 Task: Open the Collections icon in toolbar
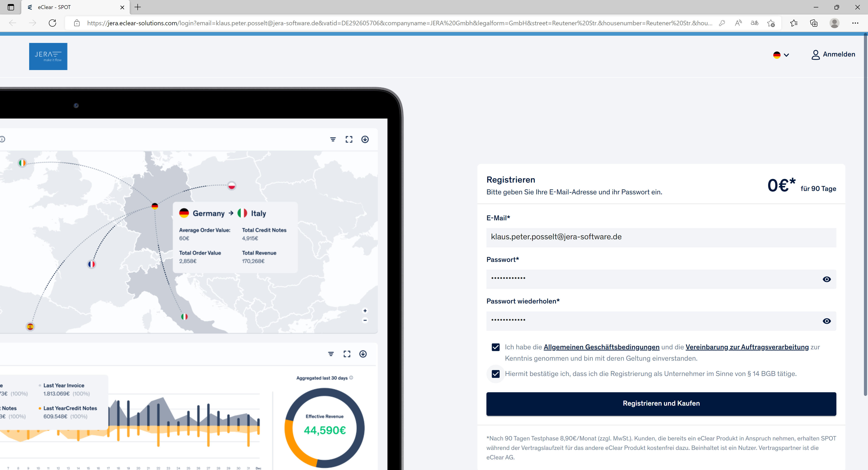[814, 23]
